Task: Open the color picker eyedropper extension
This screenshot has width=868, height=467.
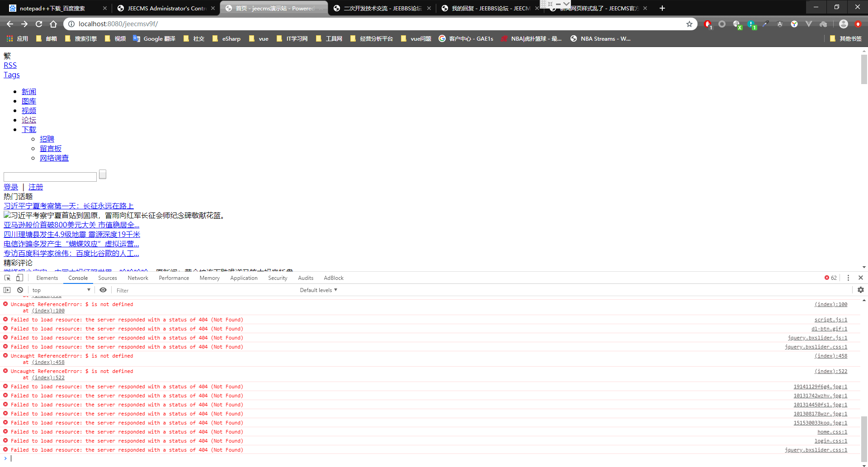Action: coord(765,24)
